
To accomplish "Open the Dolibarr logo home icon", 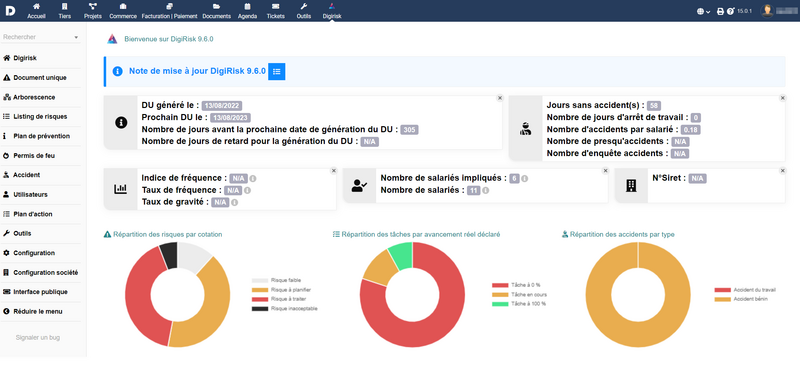I will 10,11.
